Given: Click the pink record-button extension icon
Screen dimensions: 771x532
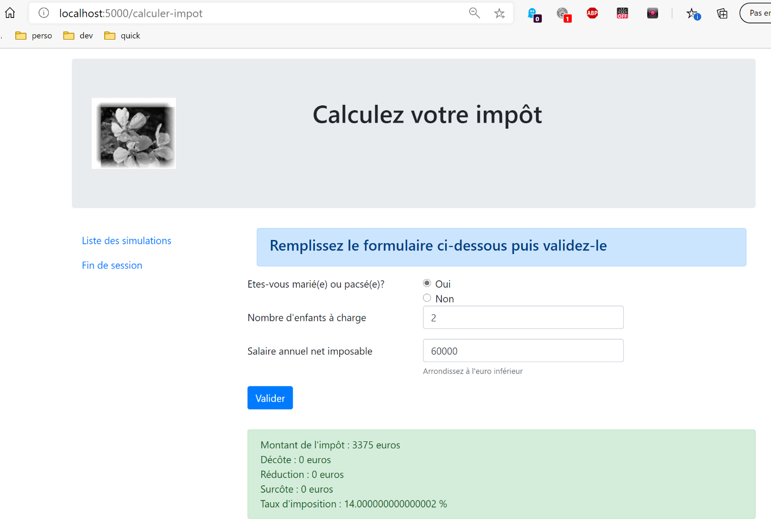Looking at the screenshot, I should pyautogui.click(x=653, y=13).
